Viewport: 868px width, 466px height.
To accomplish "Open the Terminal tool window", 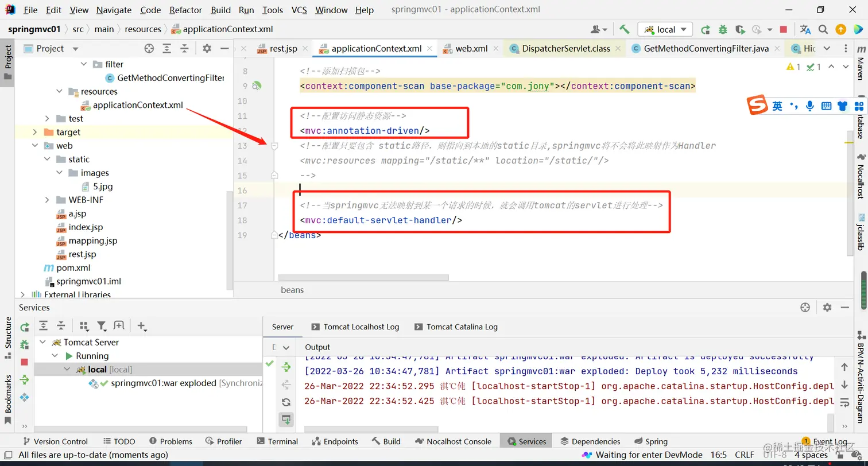I will pyautogui.click(x=277, y=441).
